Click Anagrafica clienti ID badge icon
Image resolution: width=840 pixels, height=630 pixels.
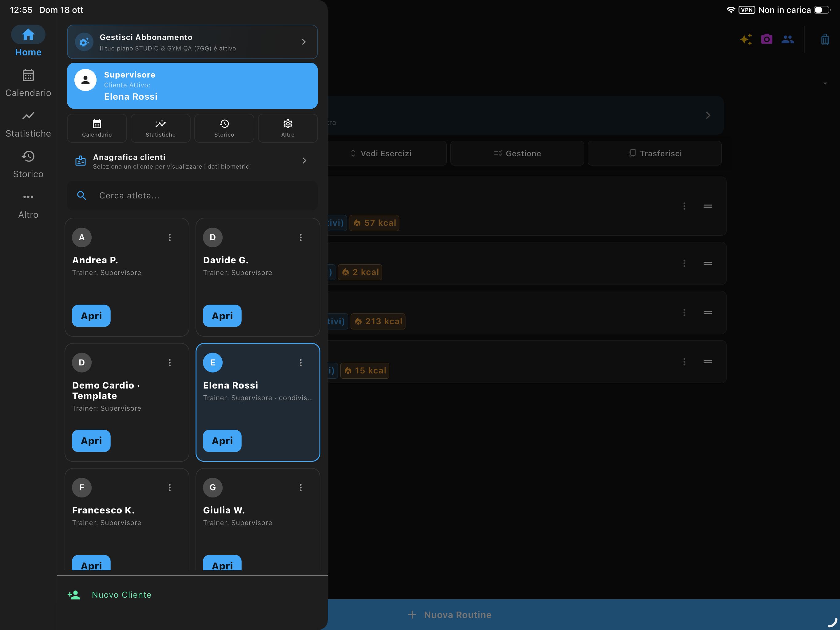coord(81,161)
